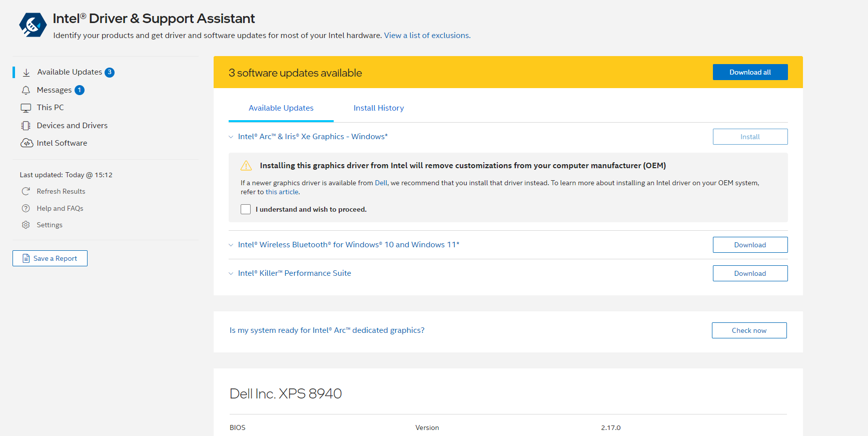Viewport: 868px width, 436px height.
Task: Open Help and FAQs question mark icon
Action: coord(26,208)
